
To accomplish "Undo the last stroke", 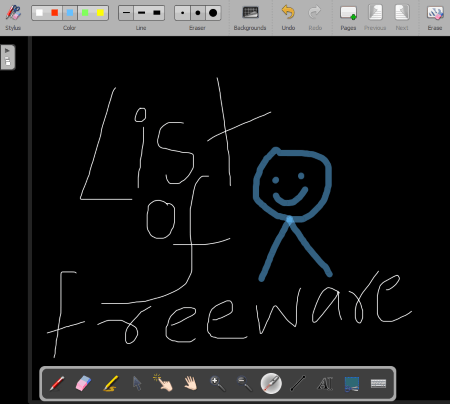I will tap(288, 17).
